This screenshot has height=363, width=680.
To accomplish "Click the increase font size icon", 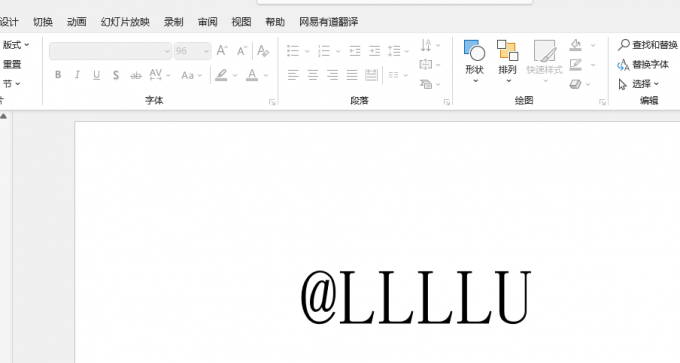I will pos(222,51).
